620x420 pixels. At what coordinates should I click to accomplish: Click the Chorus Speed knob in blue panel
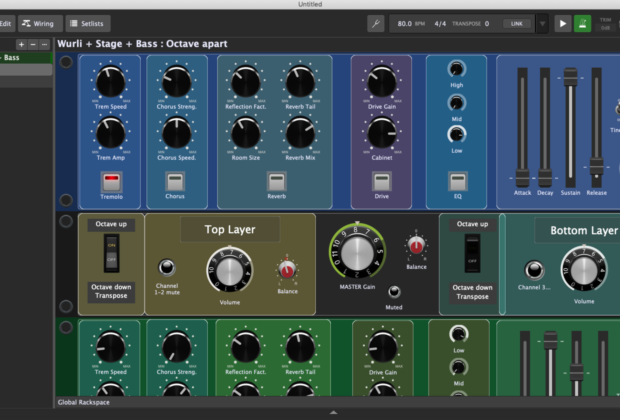[x=176, y=132]
